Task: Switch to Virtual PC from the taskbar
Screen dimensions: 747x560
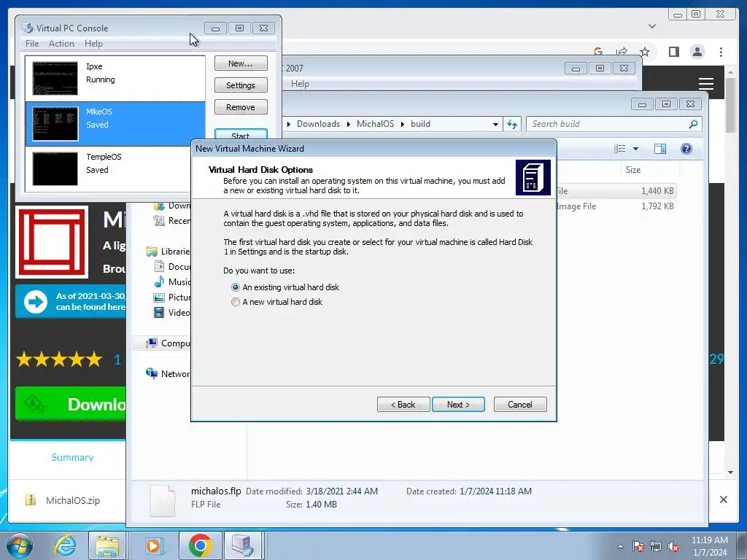Action: pos(242,545)
